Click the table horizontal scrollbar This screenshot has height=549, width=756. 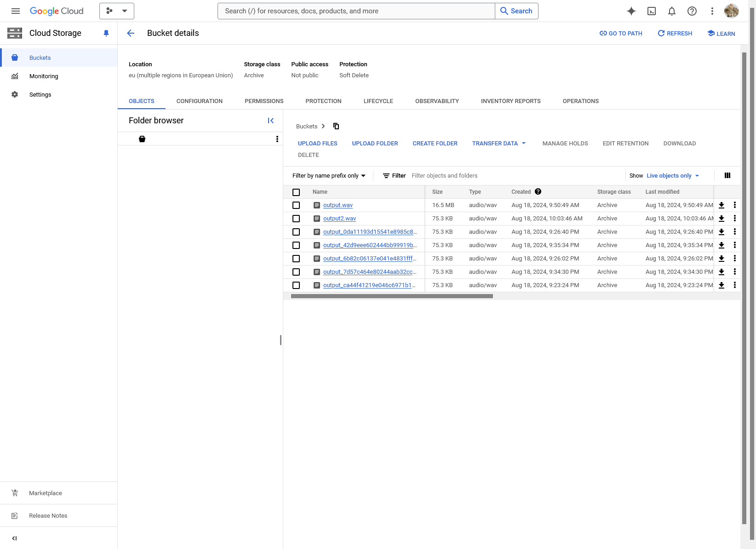point(392,296)
